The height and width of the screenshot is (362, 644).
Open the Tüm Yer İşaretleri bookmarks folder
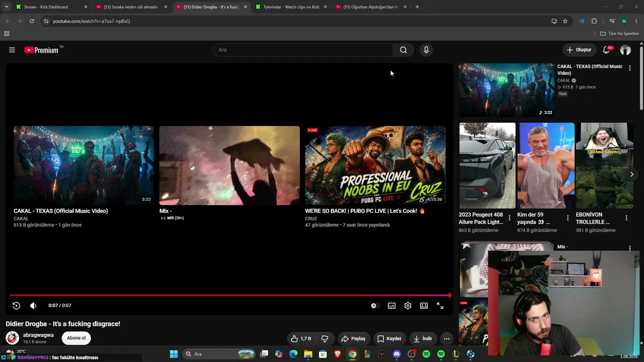(620, 34)
